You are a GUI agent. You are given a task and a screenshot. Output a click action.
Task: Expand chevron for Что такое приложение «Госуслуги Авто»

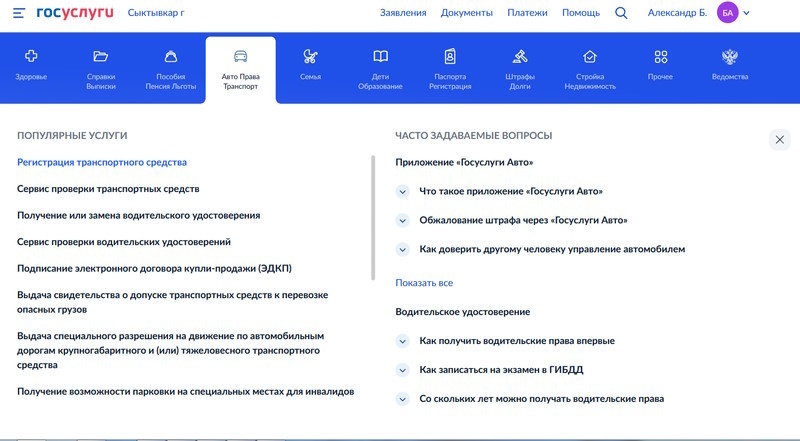click(403, 192)
